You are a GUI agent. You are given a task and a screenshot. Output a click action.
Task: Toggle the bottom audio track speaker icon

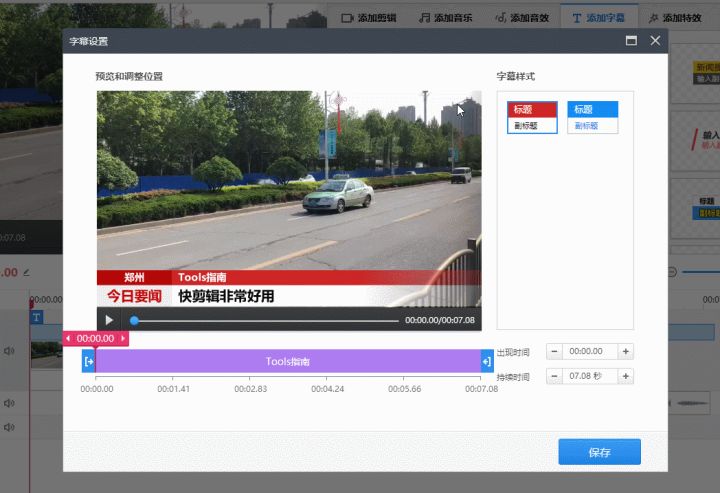[9, 427]
